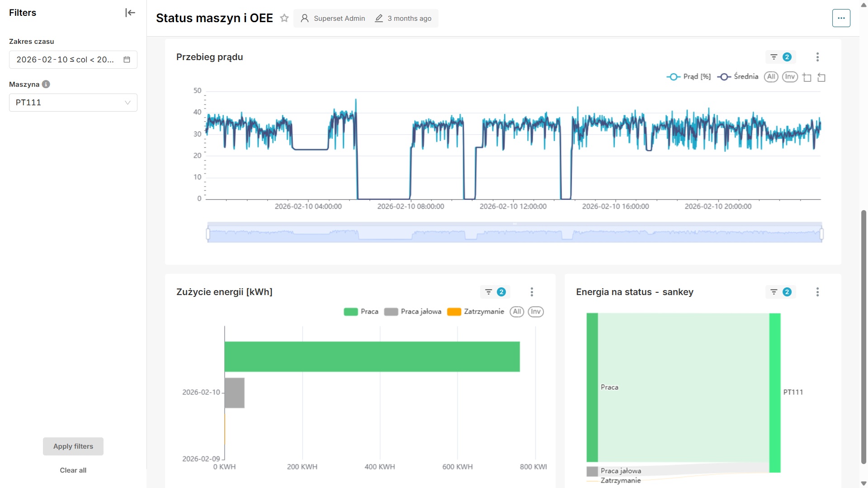Click right handle of chart data zoom slider
The image size is (868, 488).
click(x=821, y=234)
